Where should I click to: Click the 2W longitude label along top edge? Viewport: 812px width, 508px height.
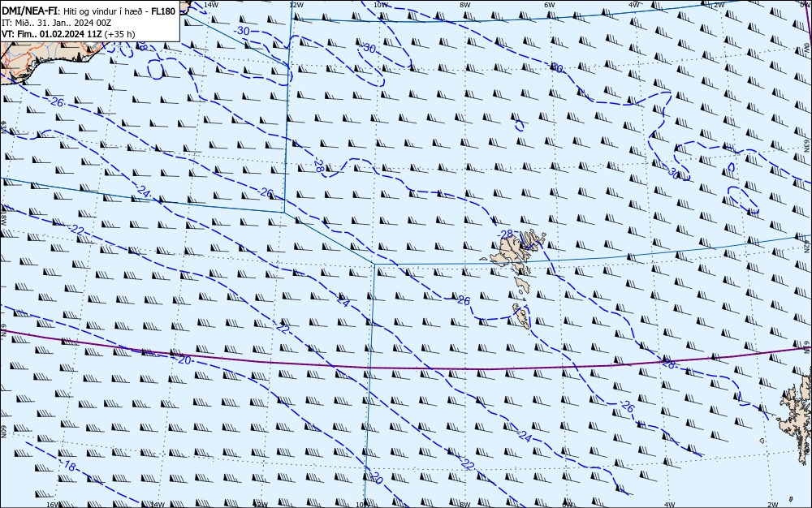(x=719, y=5)
